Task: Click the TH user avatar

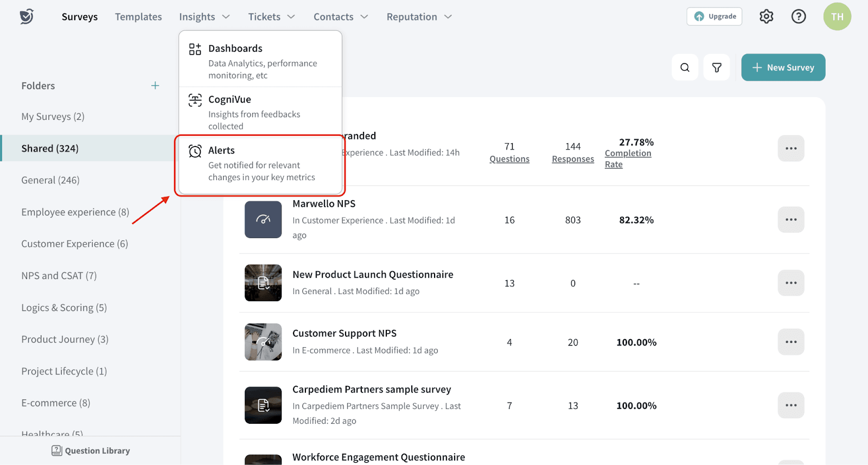Action: point(837,17)
